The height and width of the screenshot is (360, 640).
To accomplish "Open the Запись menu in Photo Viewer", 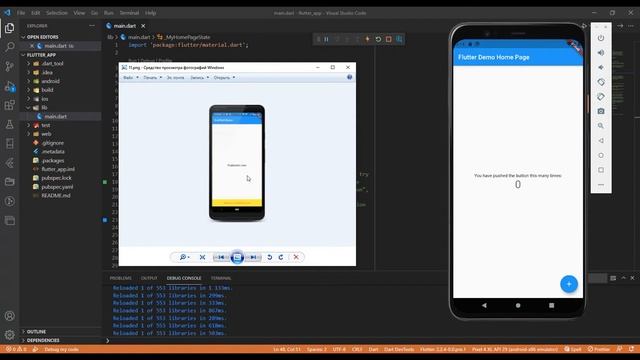I will [x=200, y=78].
